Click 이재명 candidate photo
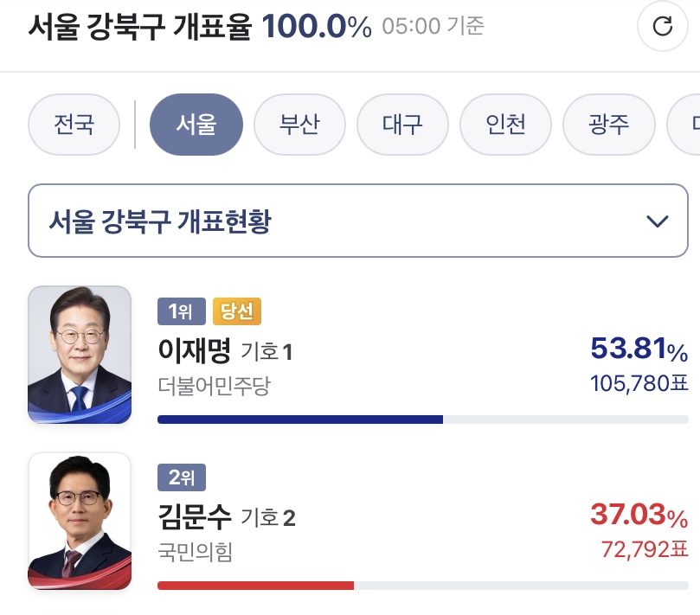 80,355
